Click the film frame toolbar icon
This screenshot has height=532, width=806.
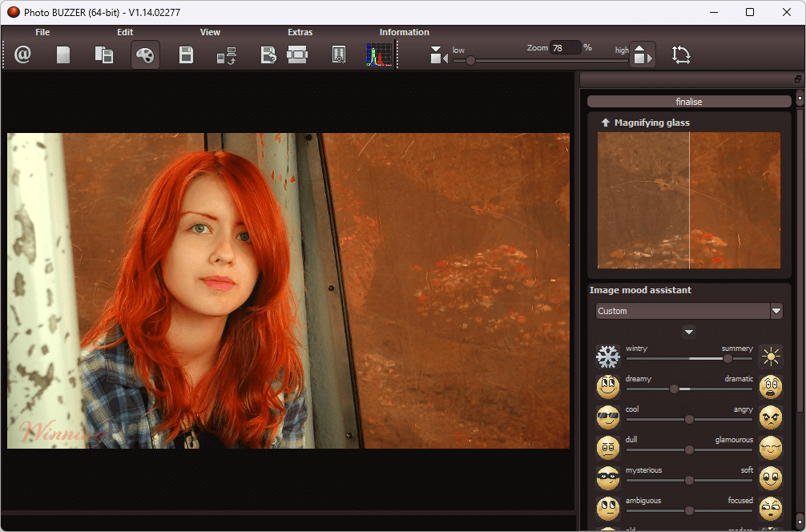pyautogui.click(x=297, y=54)
